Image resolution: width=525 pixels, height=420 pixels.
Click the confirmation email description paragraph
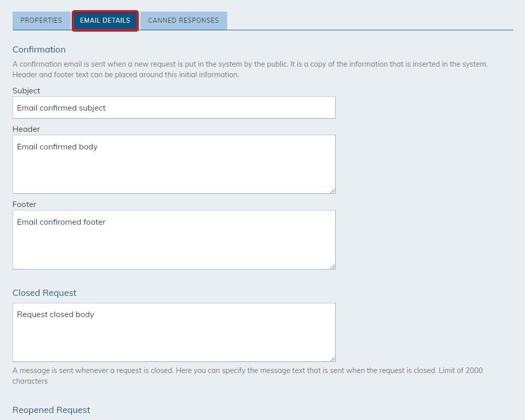coord(250,69)
